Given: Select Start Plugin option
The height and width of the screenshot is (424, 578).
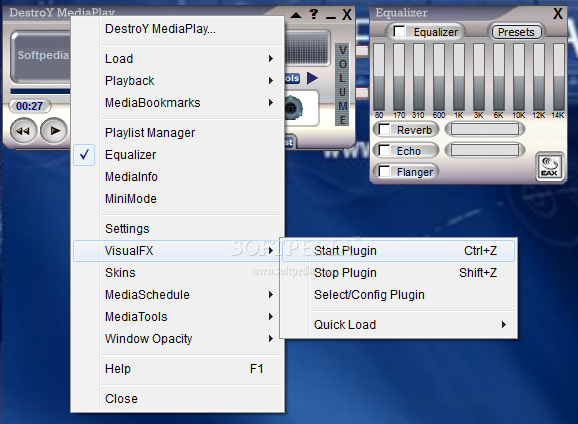Looking at the screenshot, I should pyautogui.click(x=398, y=251).
